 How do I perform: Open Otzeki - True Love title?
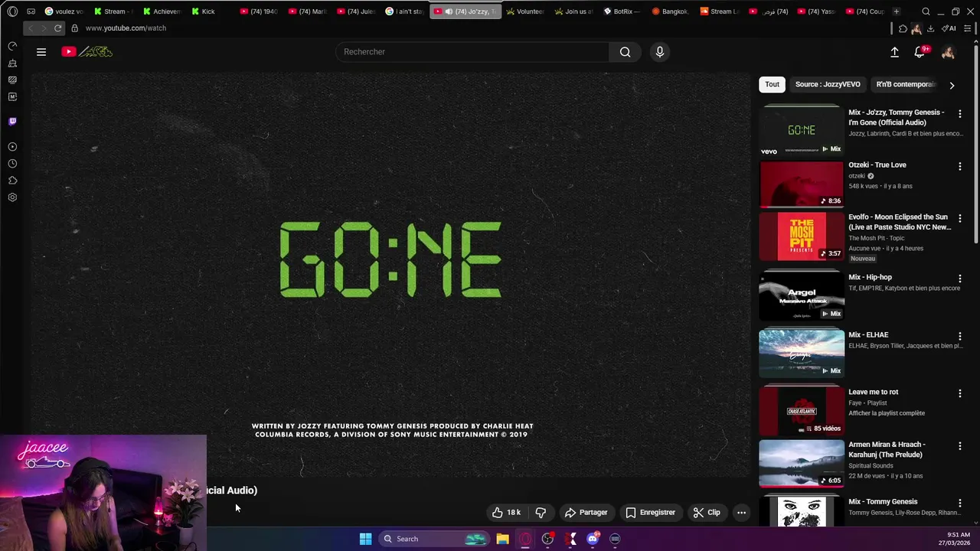tap(877, 165)
